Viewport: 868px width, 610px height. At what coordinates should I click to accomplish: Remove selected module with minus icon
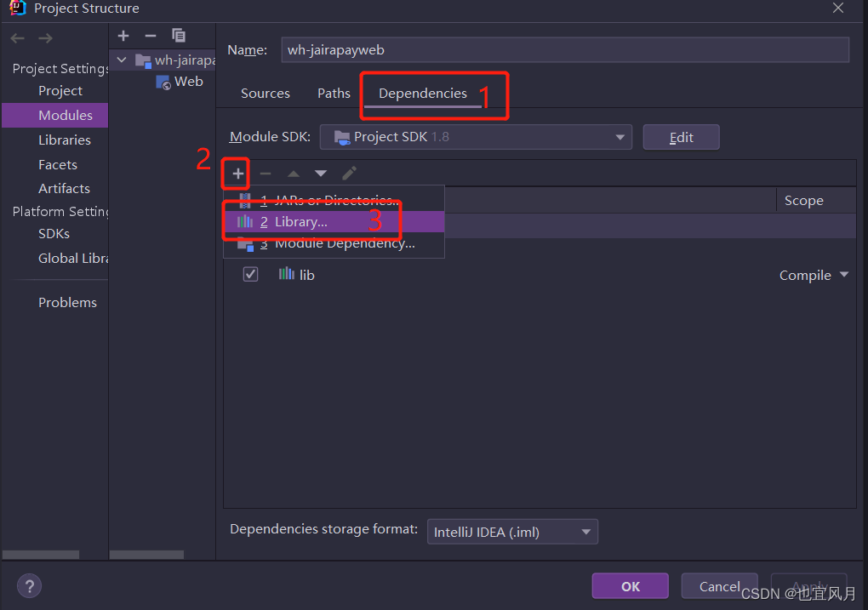tap(151, 36)
